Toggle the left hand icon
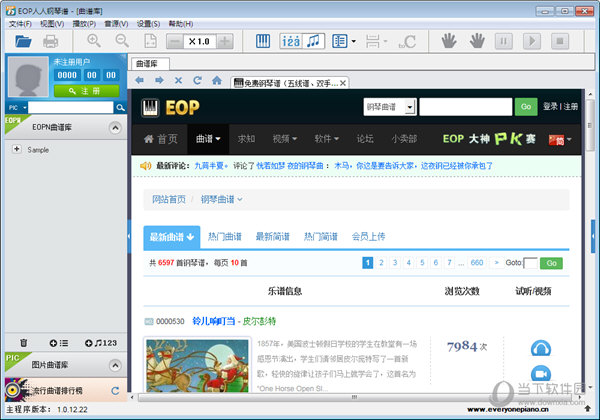This screenshot has height=420, width=600. pos(449,41)
